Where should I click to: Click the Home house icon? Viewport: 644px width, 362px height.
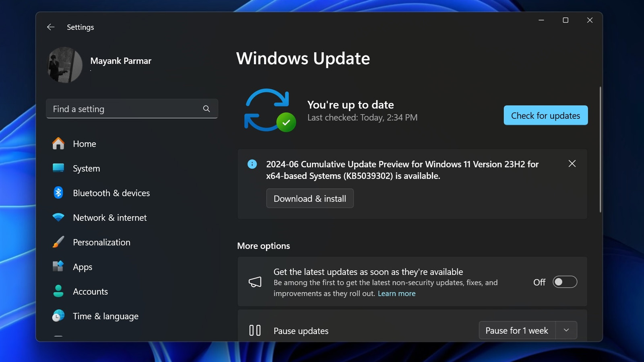58,144
